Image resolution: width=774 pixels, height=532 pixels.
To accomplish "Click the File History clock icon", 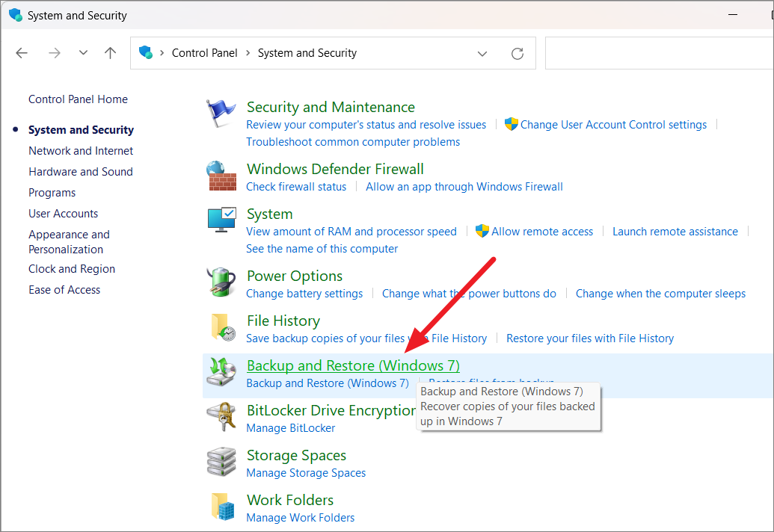I will click(x=221, y=327).
